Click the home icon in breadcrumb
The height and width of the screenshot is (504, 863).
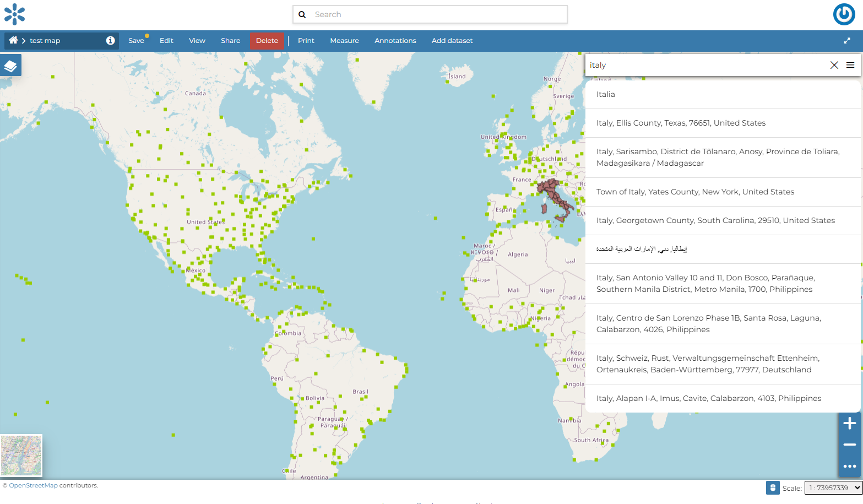point(13,40)
